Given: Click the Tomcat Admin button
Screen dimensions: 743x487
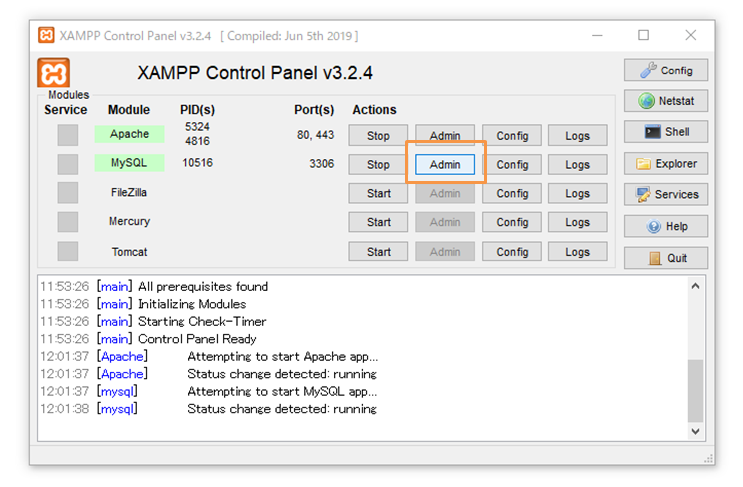Looking at the screenshot, I should 445,252.
